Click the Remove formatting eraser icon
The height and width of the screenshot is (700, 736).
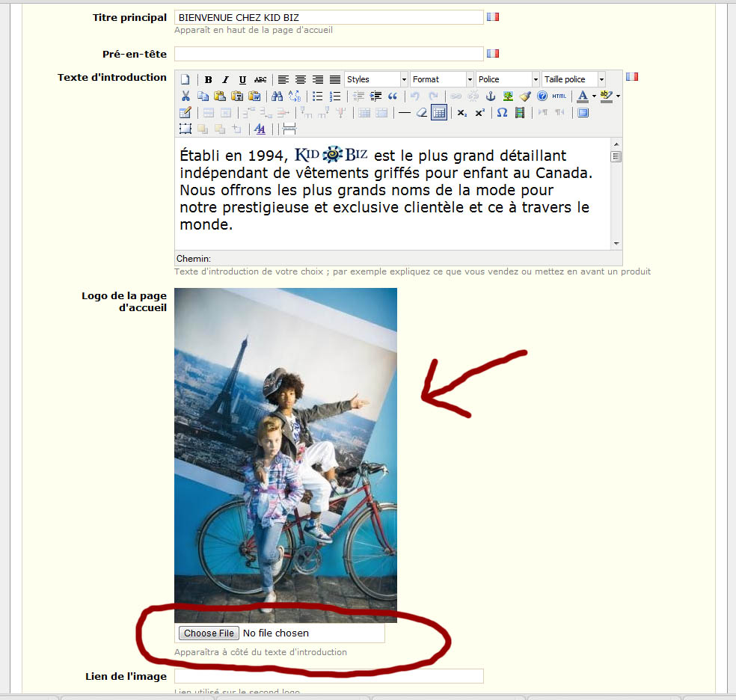(x=422, y=113)
